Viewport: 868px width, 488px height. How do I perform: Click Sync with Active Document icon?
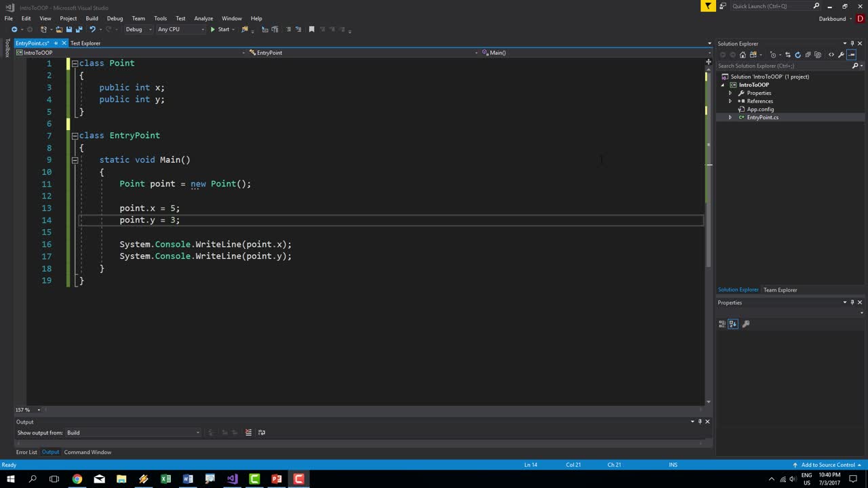point(788,55)
